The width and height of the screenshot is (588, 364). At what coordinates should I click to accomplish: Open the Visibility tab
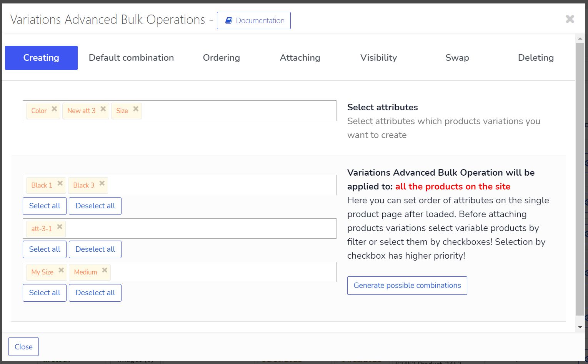pos(378,58)
